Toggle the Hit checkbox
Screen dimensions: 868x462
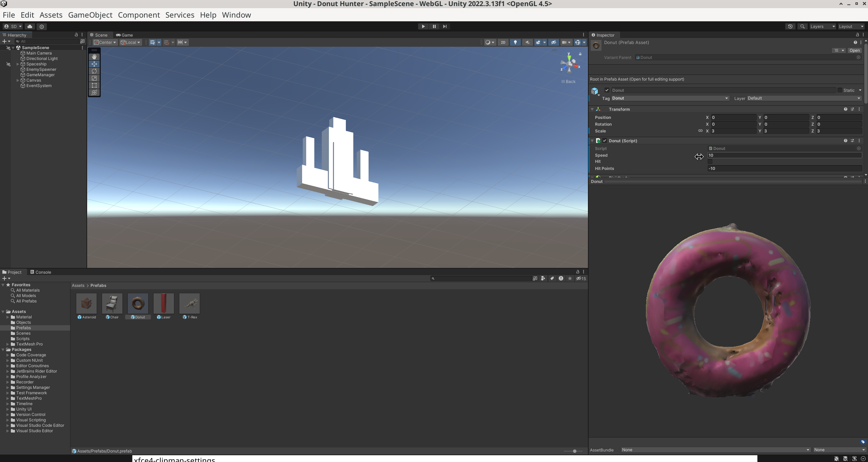pos(710,162)
